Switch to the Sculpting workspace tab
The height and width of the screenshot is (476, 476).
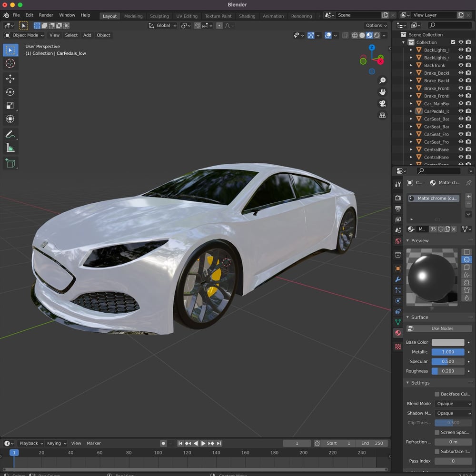click(x=159, y=16)
